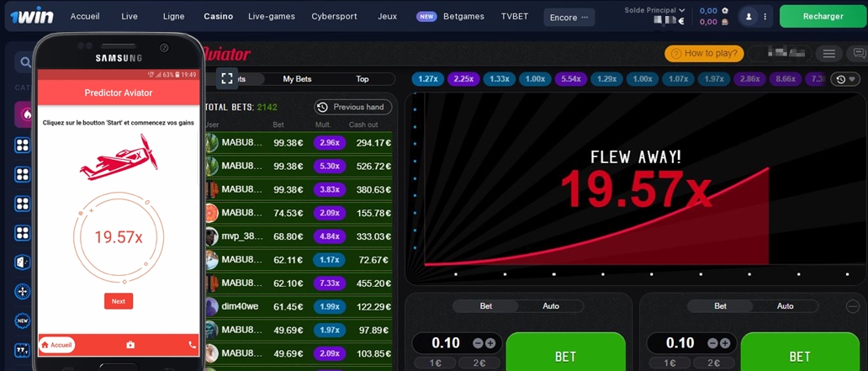The height and width of the screenshot is (371, 868).
Task: Switch left bet panel to Auto
Action: (x=551, y=306)
